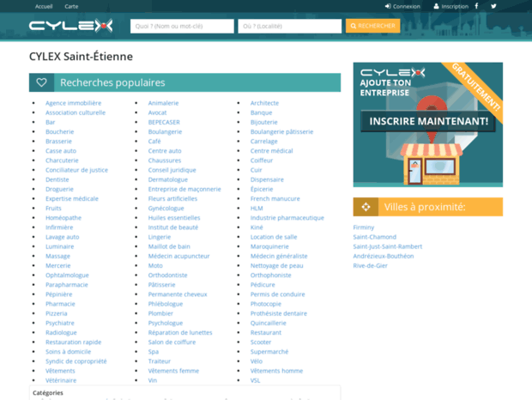Click the heart icon beside Recherches populaires

[x=41, y=83]
